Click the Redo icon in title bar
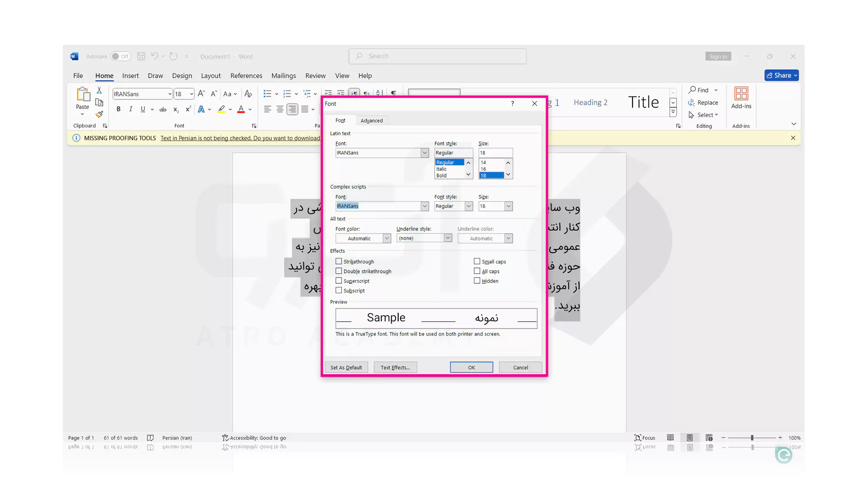 point(173,56)
